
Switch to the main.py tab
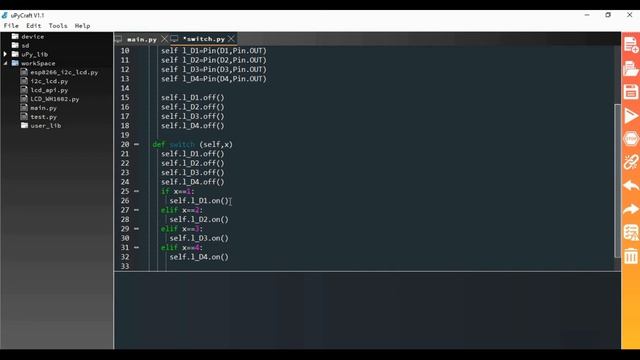pyautogui.click(x=142, y=39)
